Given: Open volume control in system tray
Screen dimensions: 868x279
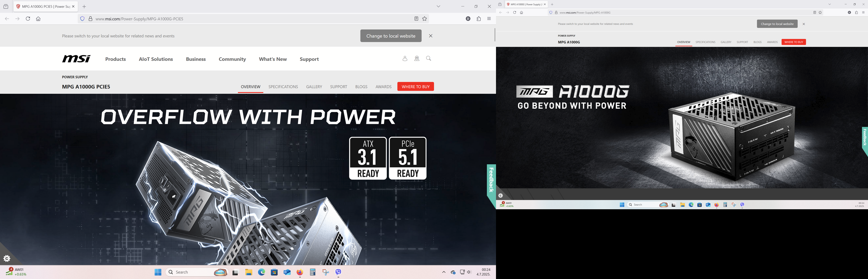Looking at the screenshot, I should click(x=469, y=272).
